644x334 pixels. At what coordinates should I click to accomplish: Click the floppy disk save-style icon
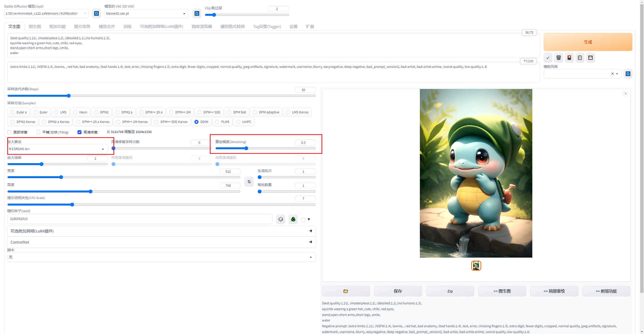[x=590, y=58]
